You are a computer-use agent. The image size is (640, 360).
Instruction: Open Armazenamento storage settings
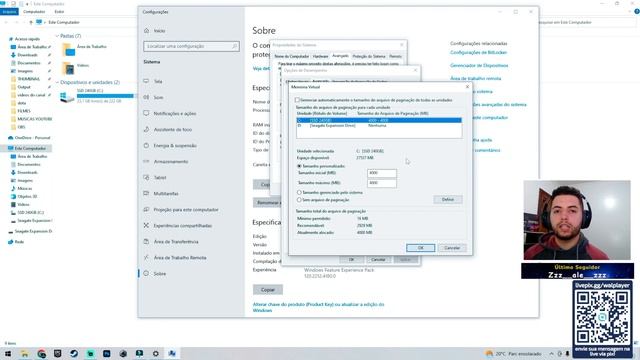171,162
